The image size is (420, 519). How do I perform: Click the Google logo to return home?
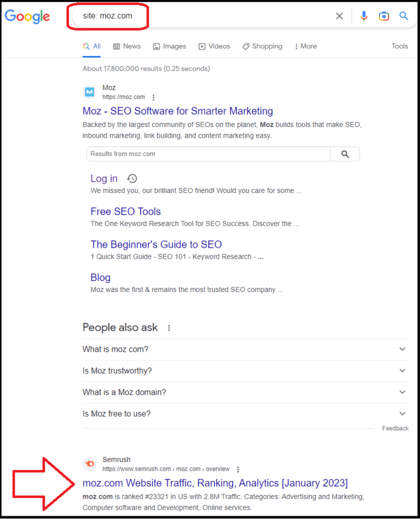point(27,16)
